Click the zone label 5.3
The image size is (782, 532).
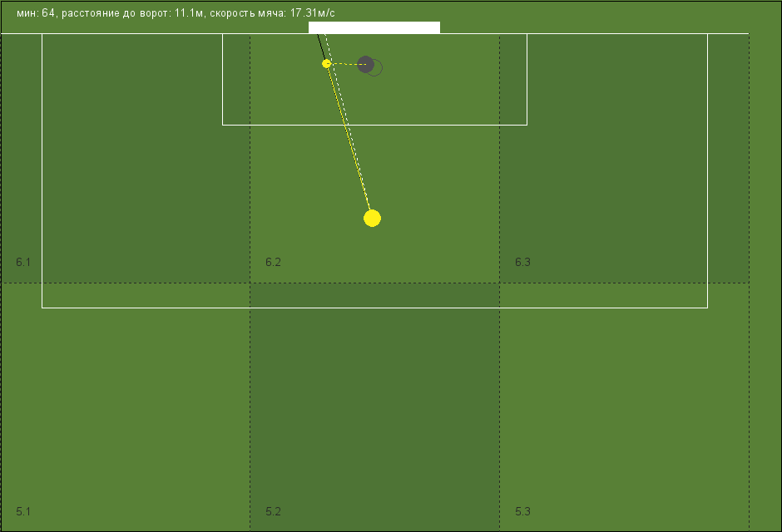click(x=522, y=511)
